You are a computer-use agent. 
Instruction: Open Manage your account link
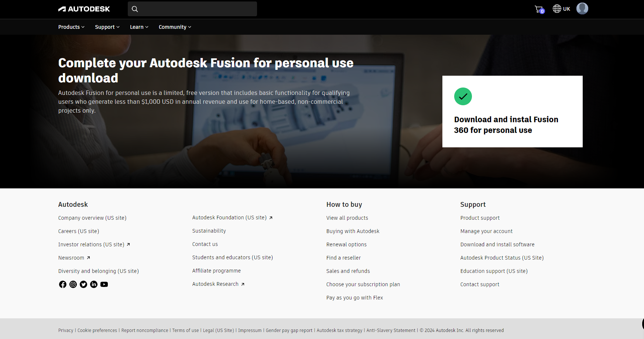pyautogui.click(x=486, y=231)
